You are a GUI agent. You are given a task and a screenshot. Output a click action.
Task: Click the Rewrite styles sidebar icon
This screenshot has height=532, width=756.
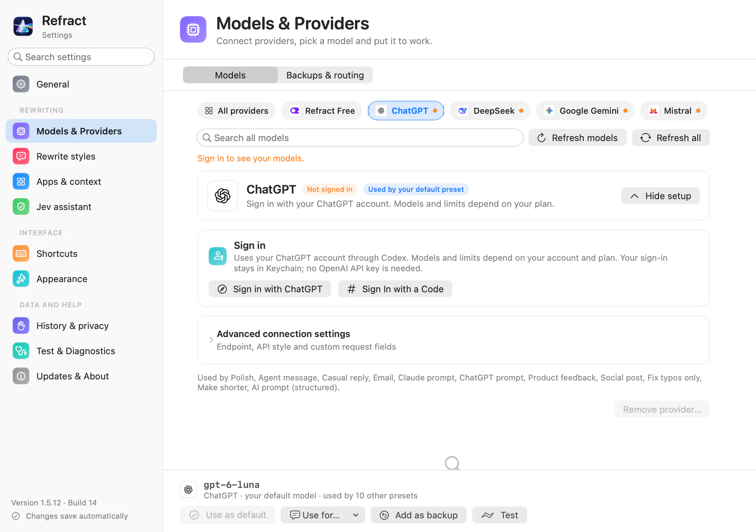click(21, 156)
